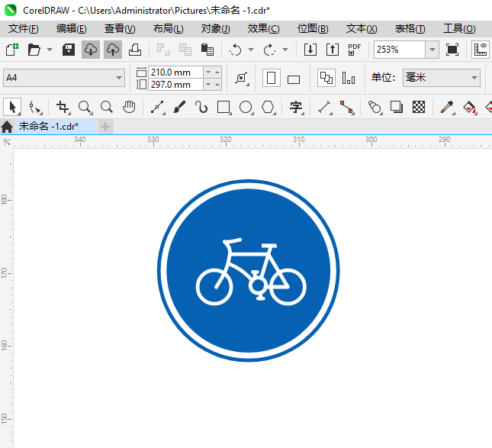The image size is (492, 448).
Task: Select the Eyedropper tool
Action: (447, 108)
